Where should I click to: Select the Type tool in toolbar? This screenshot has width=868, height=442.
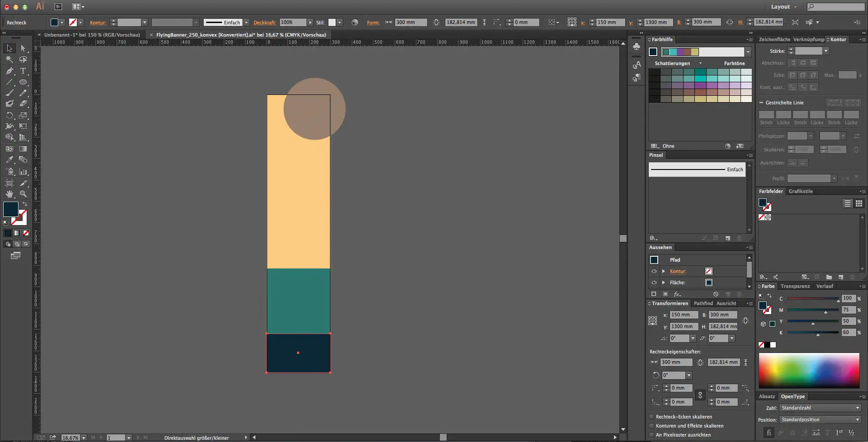[23, 71]
